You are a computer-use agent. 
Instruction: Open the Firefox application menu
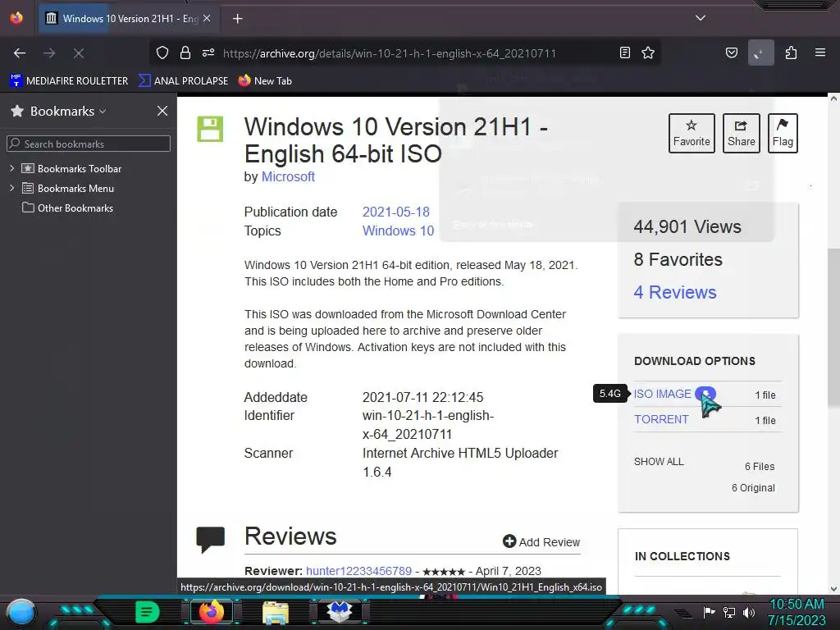[820, 52]
